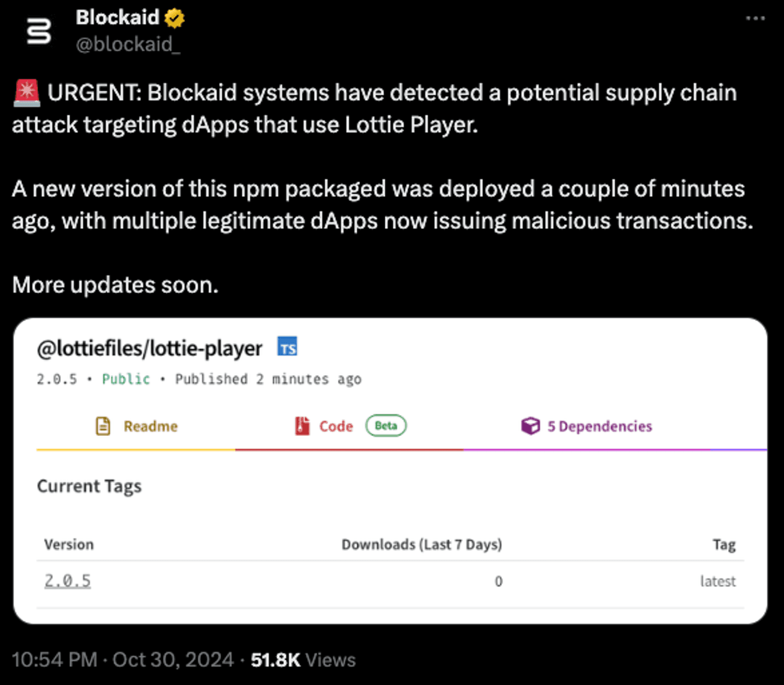784x685 pixels.
Task: Click the red siren emoji before URGENT
Action: (x=26, y=92)
